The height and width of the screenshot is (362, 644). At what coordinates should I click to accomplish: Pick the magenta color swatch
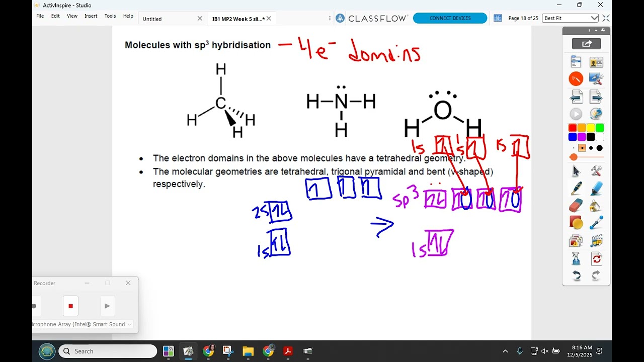coord(582,137)
